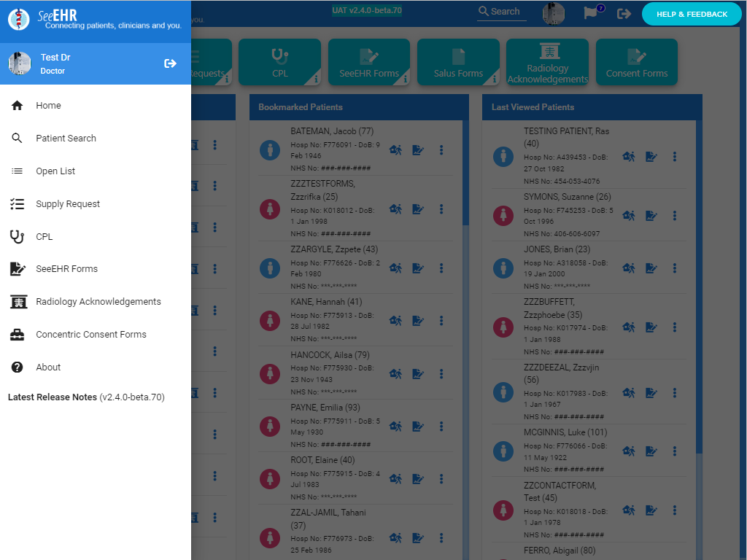Open form icon for ZZZDEEZAL, Zzzvjin
The image size is (747, 560).
(651, 393)
